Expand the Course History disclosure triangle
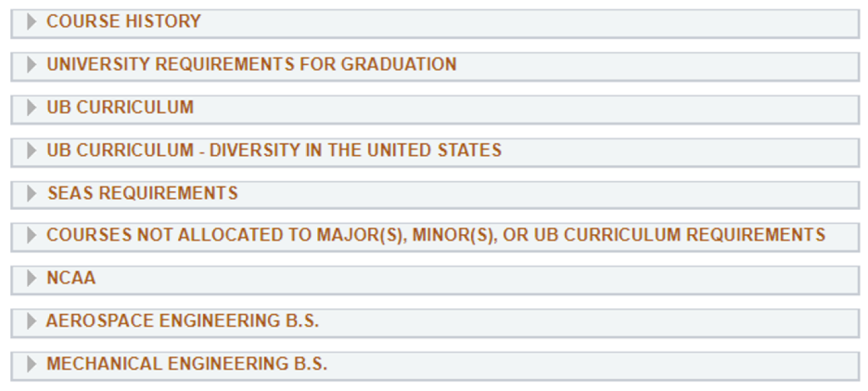Viewport: 868px width, 391px height. click(x=31, y=22)
